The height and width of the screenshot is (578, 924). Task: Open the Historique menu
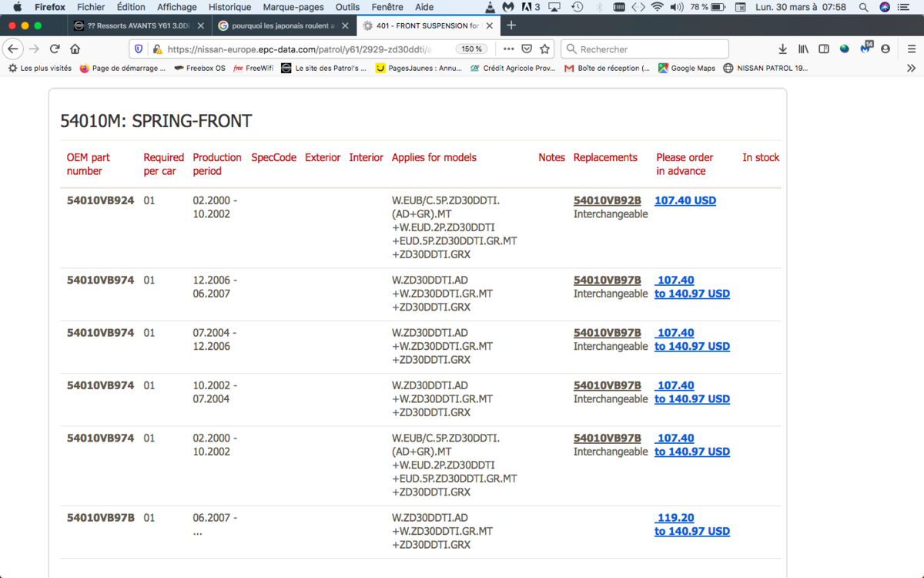pos(229,7)
